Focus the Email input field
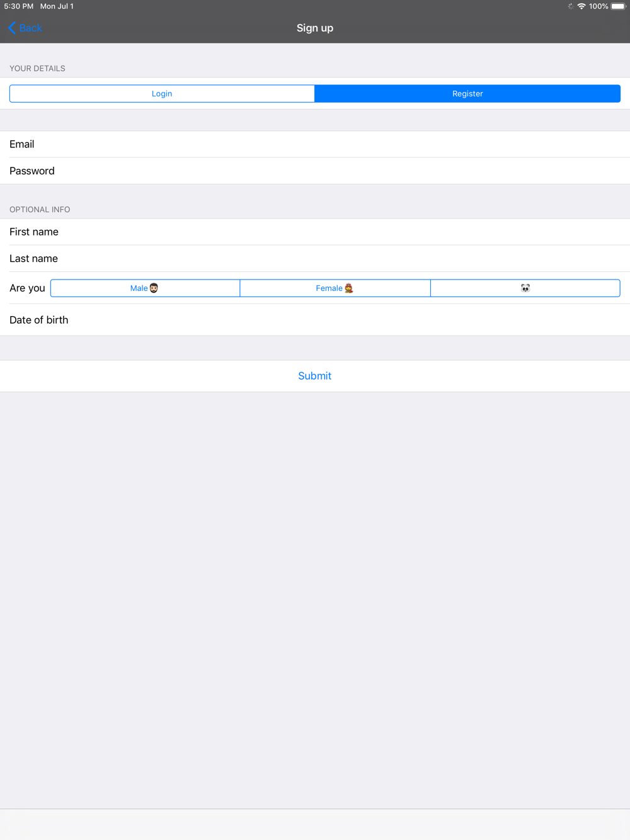Screen dimensions: 630x840 [315, 144]
